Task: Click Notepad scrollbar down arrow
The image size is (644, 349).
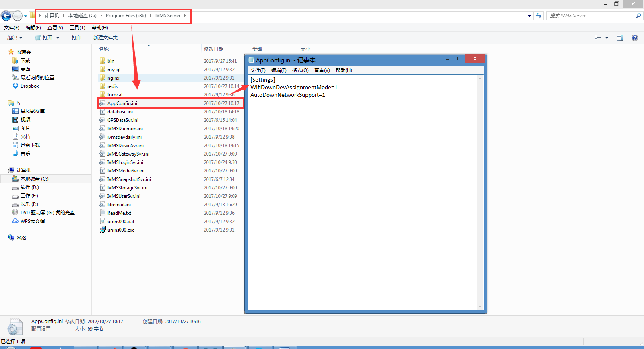Action: tap(480, 306)
